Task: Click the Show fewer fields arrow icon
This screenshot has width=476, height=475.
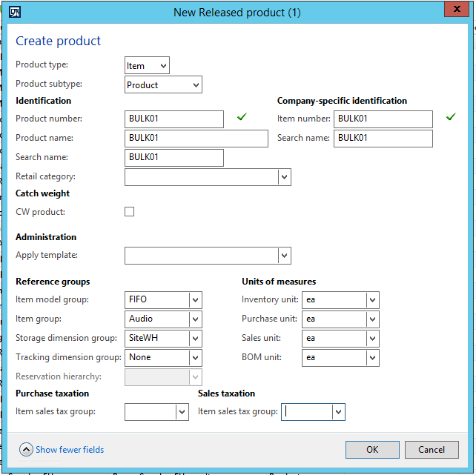Action: tap(26, 449)
